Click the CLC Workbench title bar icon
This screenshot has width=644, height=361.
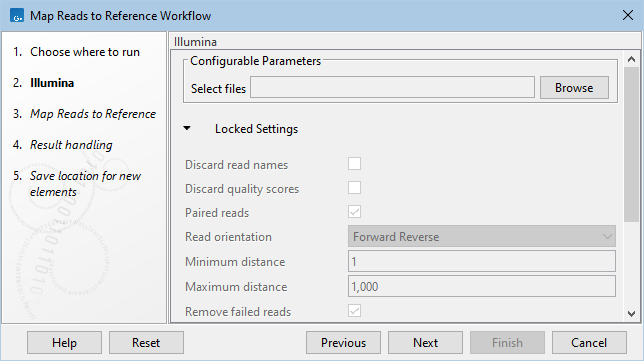coord(17,16)
